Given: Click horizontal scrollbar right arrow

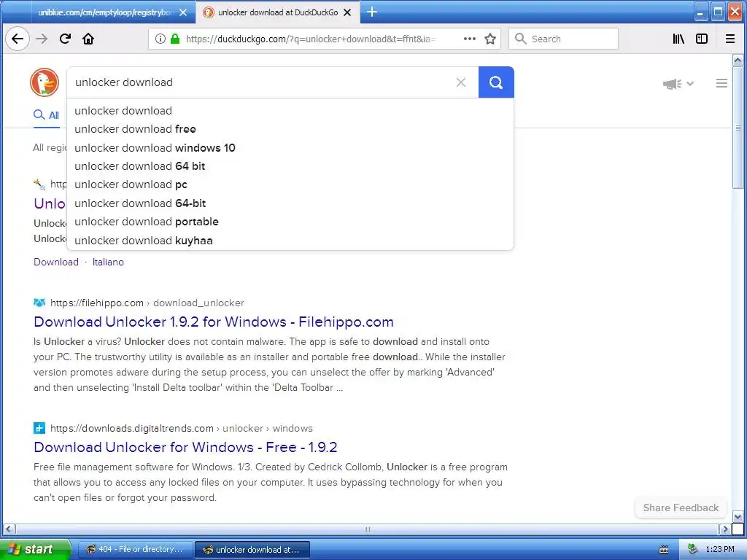Looking at the screenshot, I should click(725, 529).
